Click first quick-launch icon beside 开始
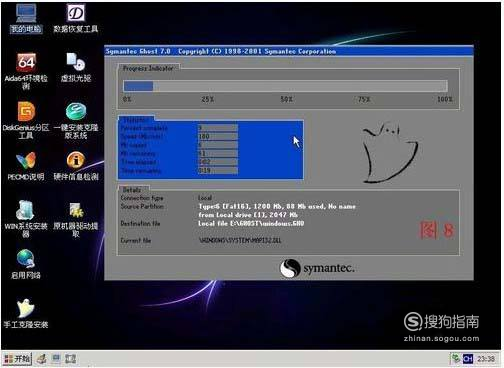This screenshot has height=368, width=504. (42, 359)
